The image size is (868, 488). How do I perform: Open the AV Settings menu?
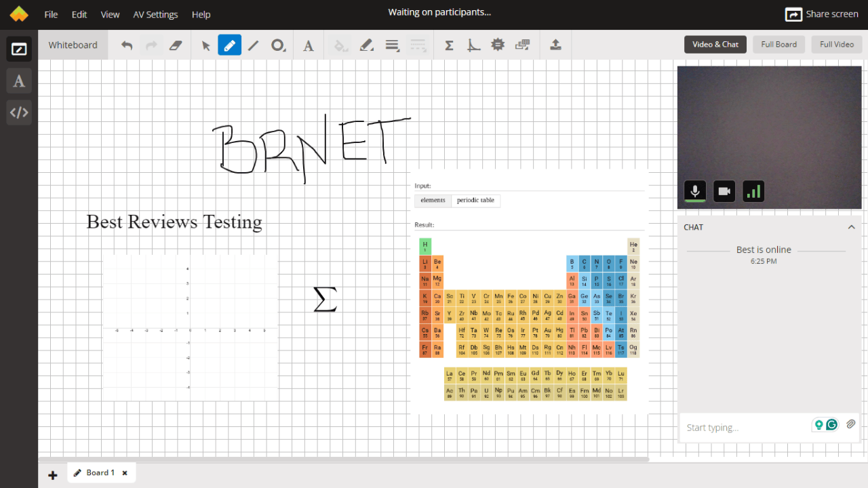pyautogui.click(x=155, y=14)
